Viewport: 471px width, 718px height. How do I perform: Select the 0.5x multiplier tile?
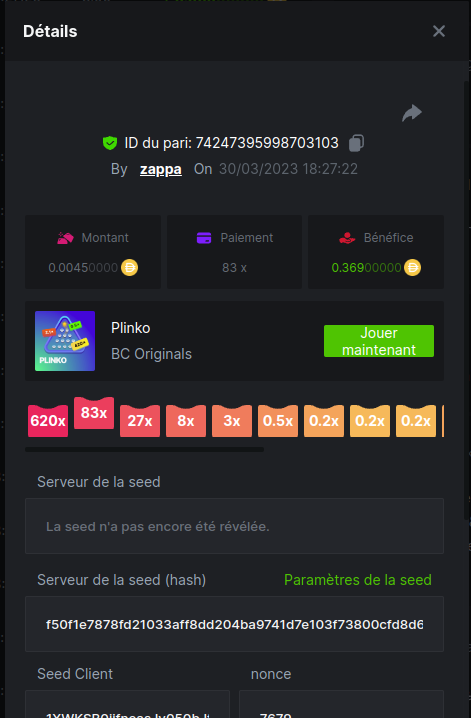tap(278, 421)
